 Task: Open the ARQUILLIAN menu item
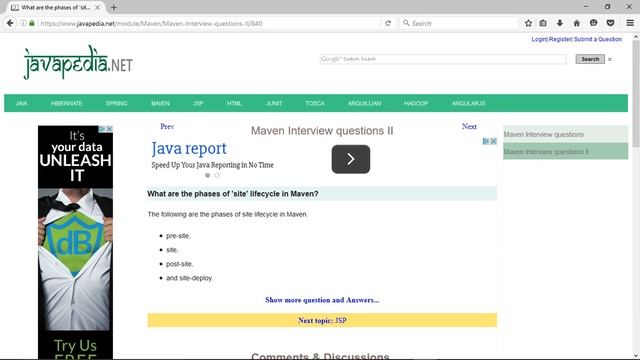[364, 103]
